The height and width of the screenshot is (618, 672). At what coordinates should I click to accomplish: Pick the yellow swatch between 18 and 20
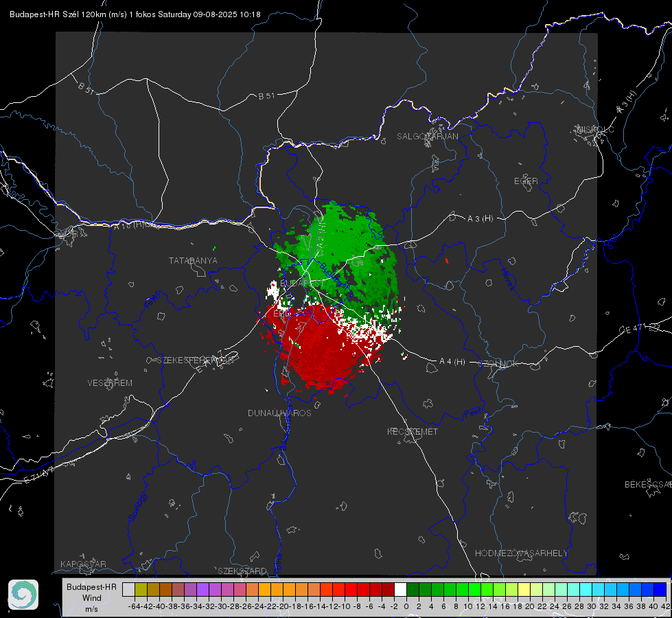[x=524, y=589]
